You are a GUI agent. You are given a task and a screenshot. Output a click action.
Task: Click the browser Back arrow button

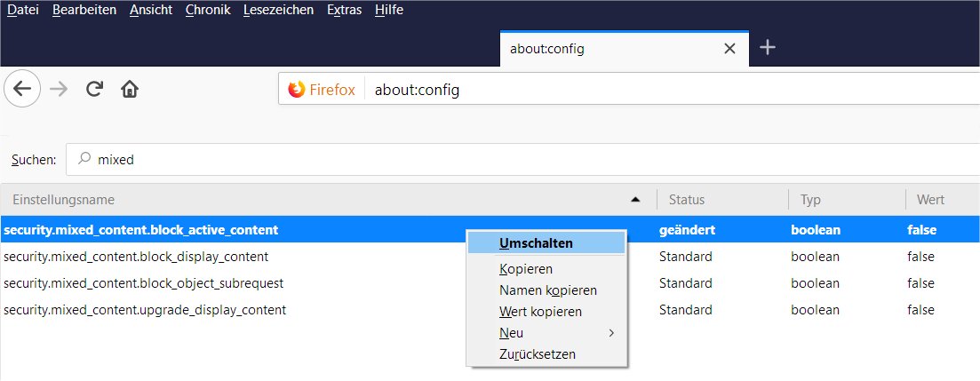point(22,89)
